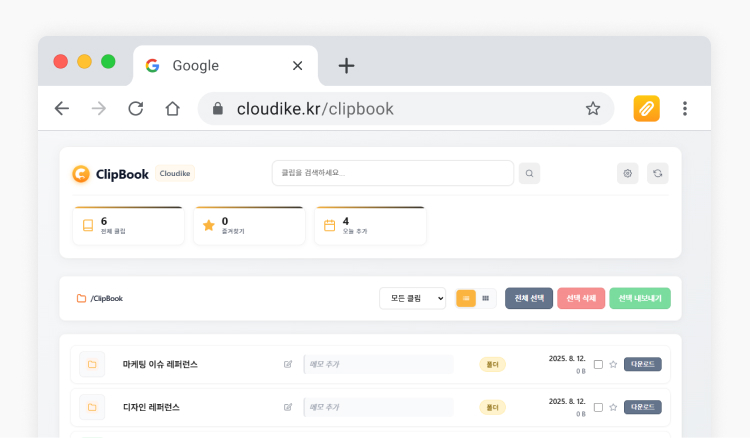Click the green 선택 내보내기 button
The image size is (750, 438).
pyautogui.click(x=640, y=298)
